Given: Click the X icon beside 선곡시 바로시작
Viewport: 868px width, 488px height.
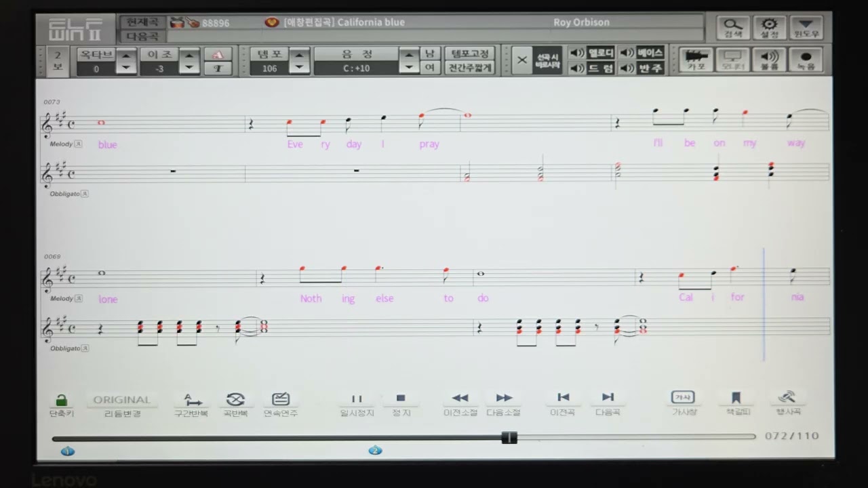Looking at the screenshot, I should 521,60.
